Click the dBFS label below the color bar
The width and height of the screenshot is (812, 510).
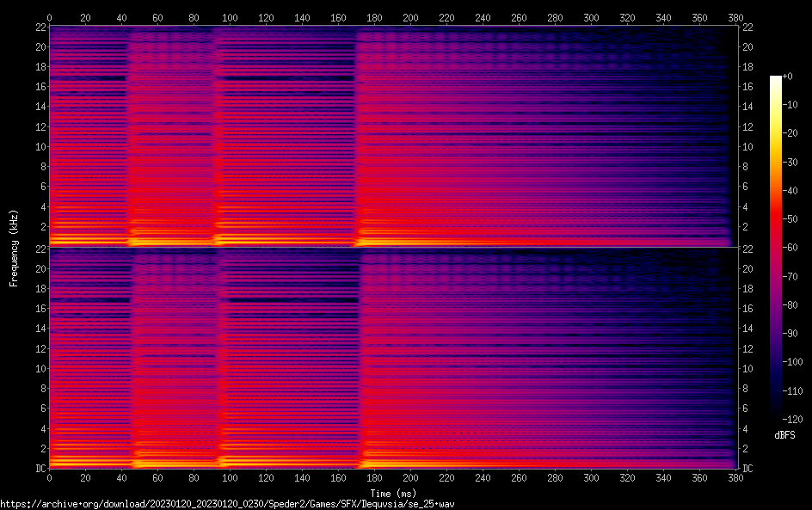coord(784,436)
